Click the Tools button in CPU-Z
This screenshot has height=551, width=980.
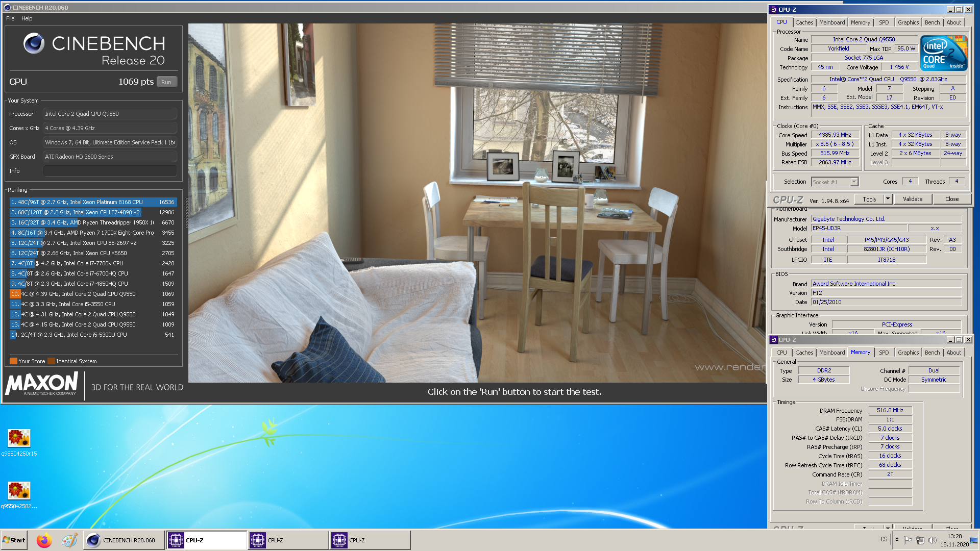click(x=870, y=199)
